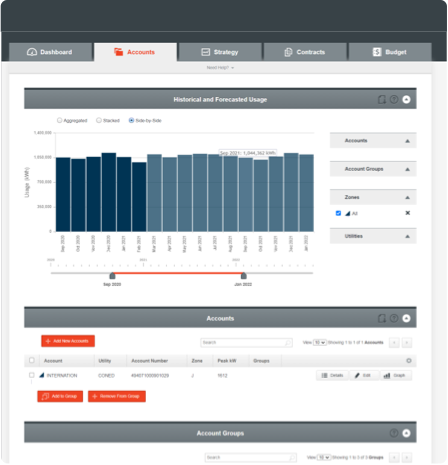Click the Remove From Group button
Screen dimensions: 448x465
pyautogui.click(x=117, y=396)
